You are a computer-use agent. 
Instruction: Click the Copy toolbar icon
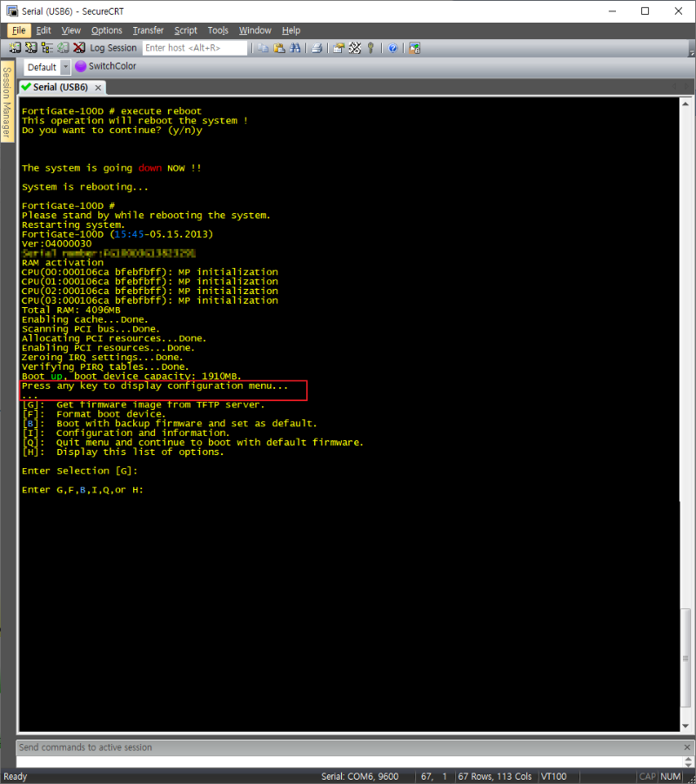click(x=263, y=48)
